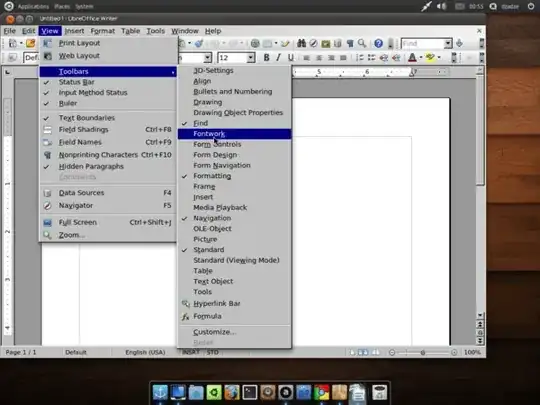The image size is (540, 405).
Task: Click the Bold formatting icon
Action: click(266, 58)
